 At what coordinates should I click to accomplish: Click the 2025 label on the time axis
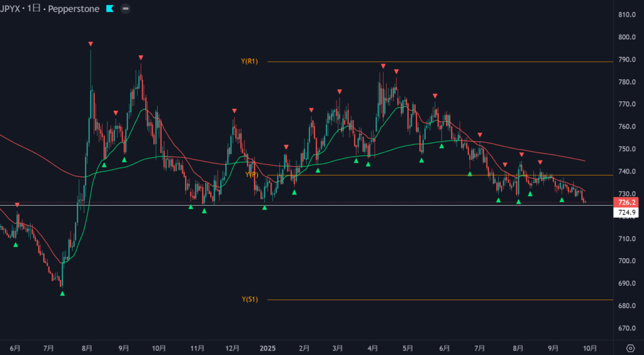pyautogui.click(x=268, y=347)
